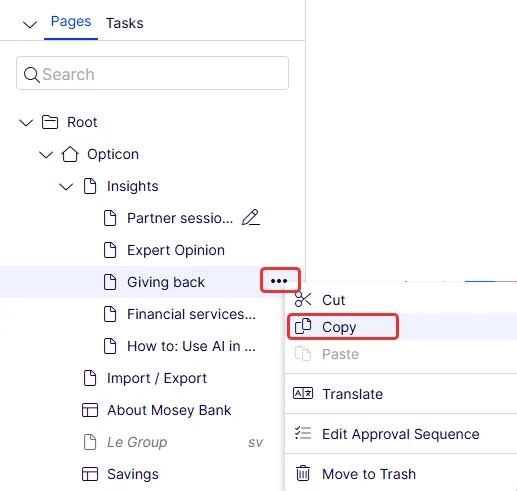The height and width of the screenshot is (491, 517).
Task: Click the trash can icon
Action: (x=303, y=473)
